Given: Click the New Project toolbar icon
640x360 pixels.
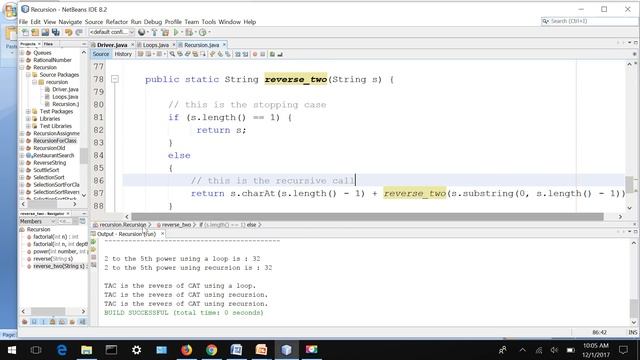Looking at the screenshot, I should (35, 32).
